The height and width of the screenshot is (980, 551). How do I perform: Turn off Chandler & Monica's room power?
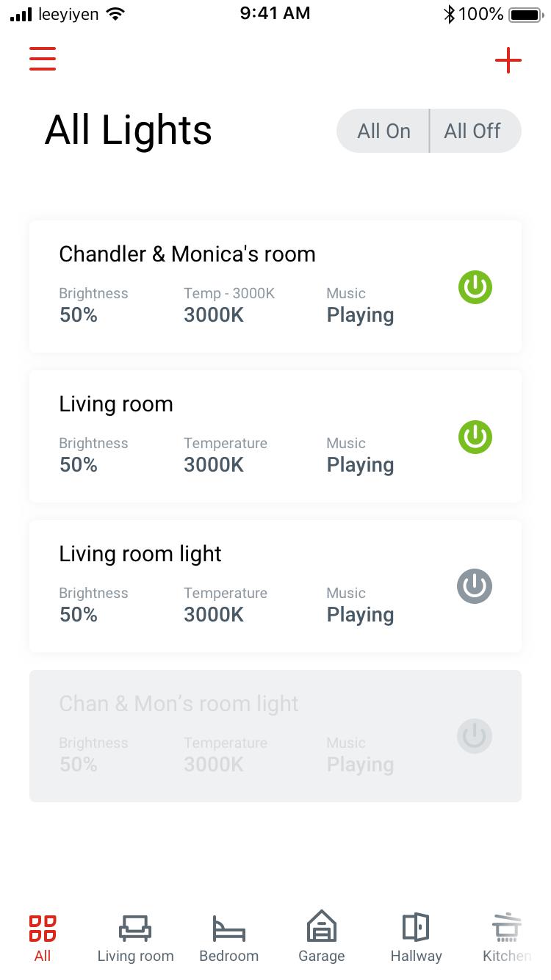coord(475,287)
